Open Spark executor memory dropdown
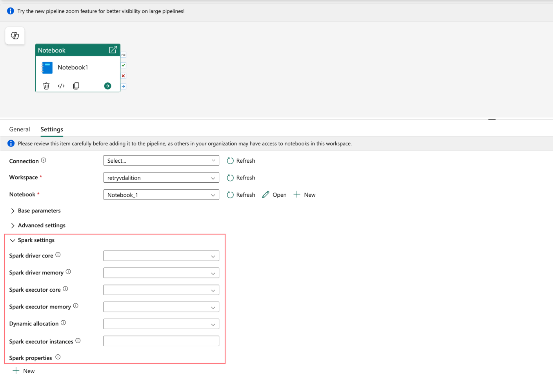This screenshot has height=392, width=553. 161,307
